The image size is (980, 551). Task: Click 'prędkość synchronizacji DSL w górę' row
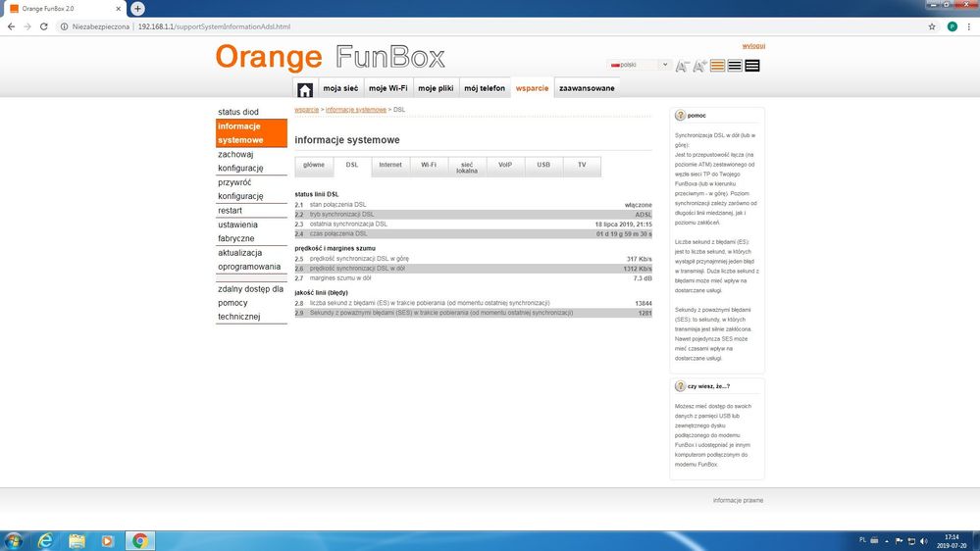(473, 259)
